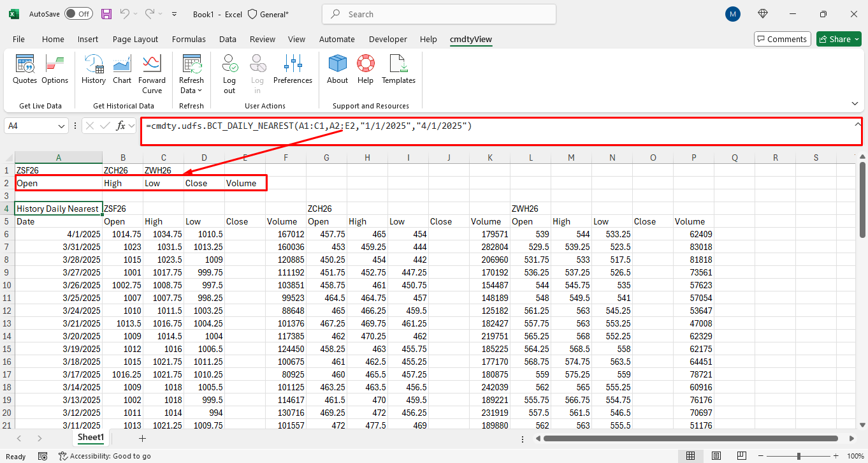The height and width of the screenshot is (463, 868).
Task: Open Templates from the ribbon
Action: click(x=398, y=70)
